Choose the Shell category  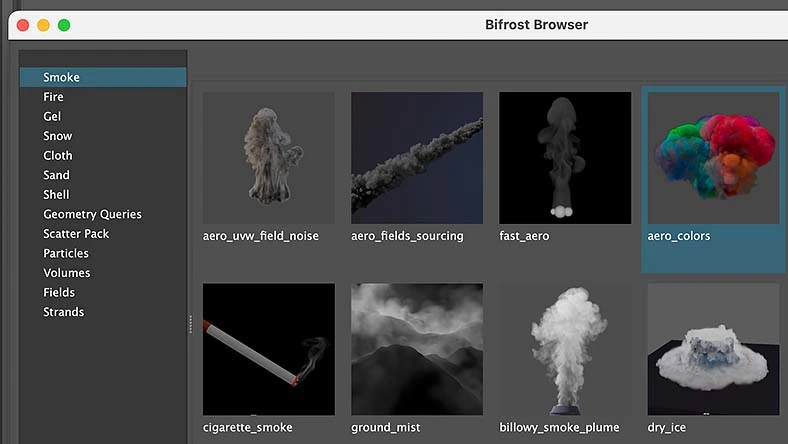103,195
